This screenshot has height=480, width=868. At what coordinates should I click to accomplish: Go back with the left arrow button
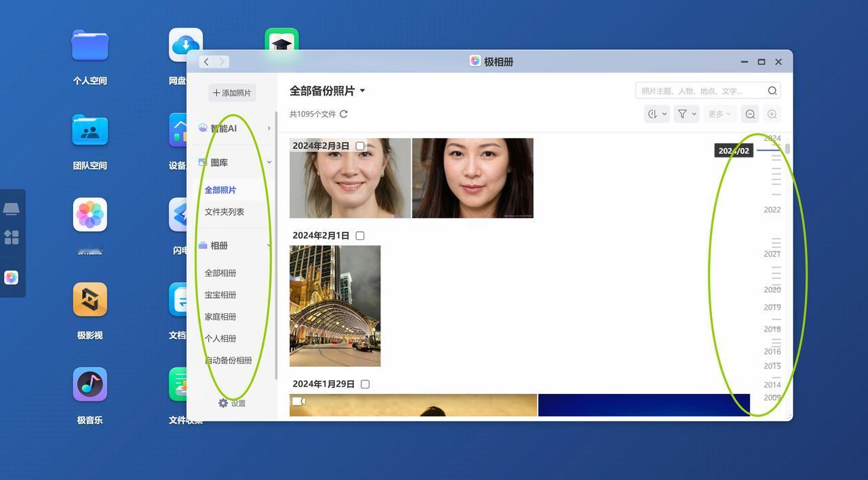tap(206, 62)
